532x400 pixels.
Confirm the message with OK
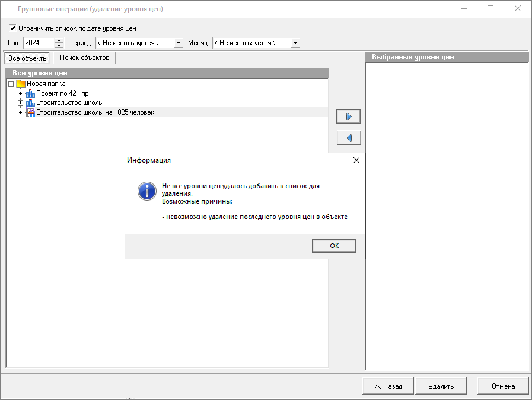click(334, 246)
